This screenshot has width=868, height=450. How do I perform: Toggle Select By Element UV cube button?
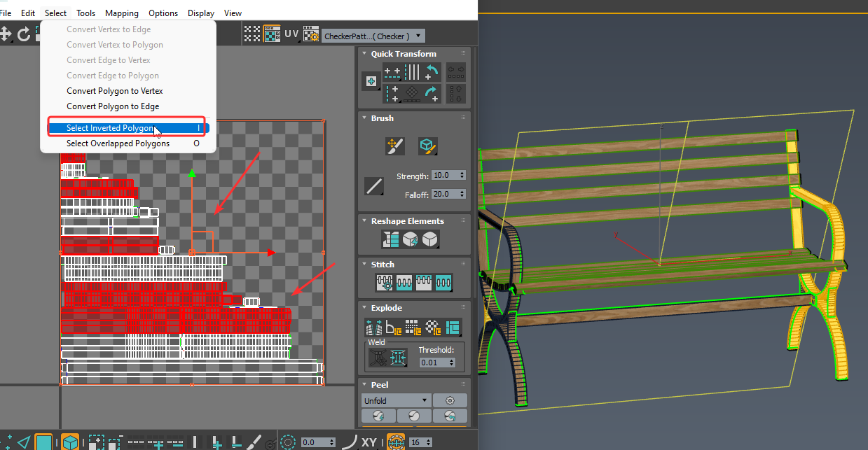point(70,442)
